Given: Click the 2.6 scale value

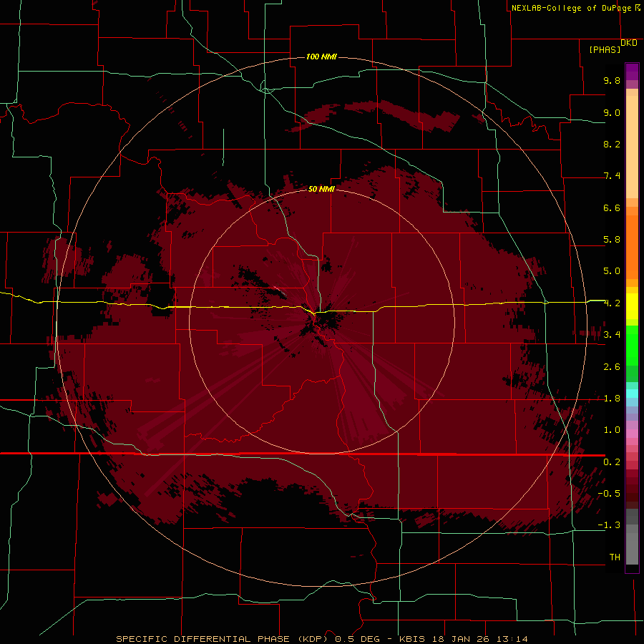Looking at the screenshot, I should pyautogui.click(x=612, y=367).
